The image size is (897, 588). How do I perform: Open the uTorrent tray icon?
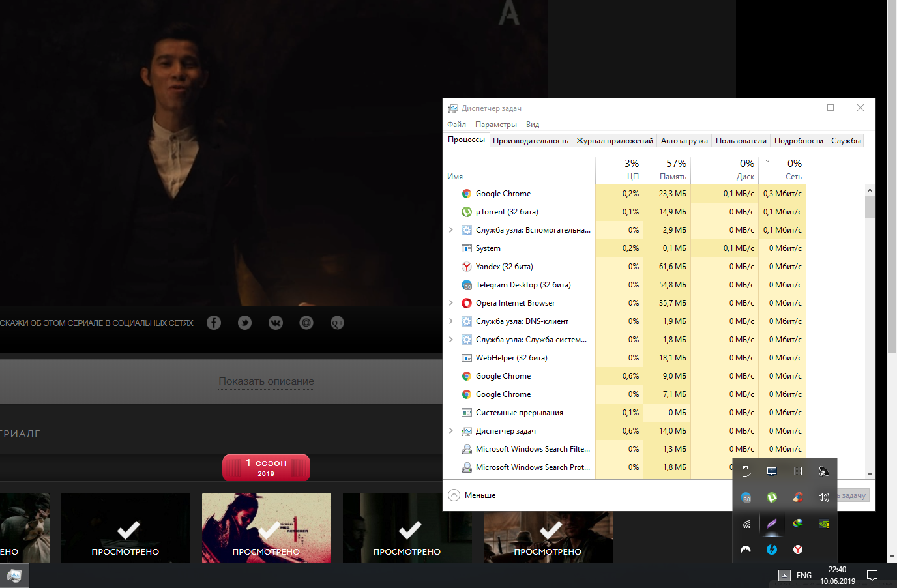point(772,497)
